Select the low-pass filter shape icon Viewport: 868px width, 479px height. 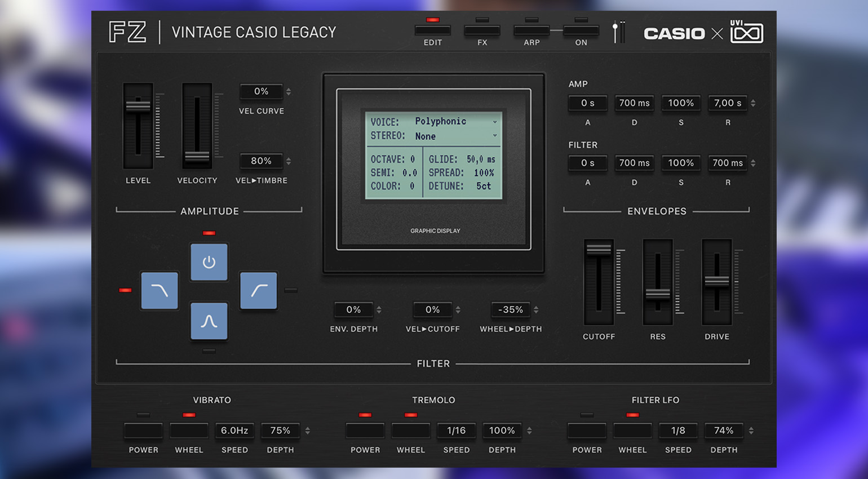click(160, 291)
